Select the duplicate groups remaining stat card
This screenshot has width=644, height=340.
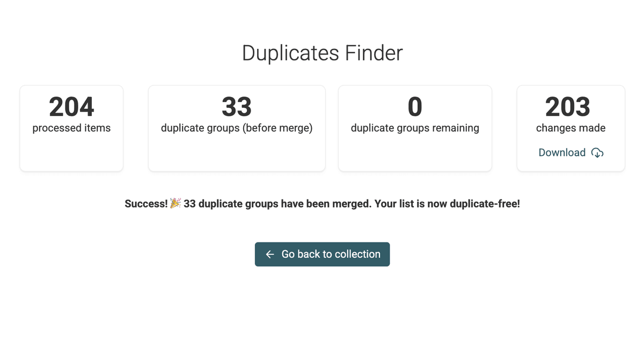415,129
